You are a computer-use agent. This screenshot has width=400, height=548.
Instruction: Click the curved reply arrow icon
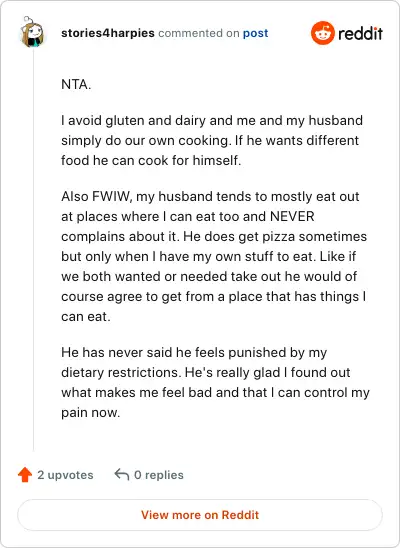(122, 475)
